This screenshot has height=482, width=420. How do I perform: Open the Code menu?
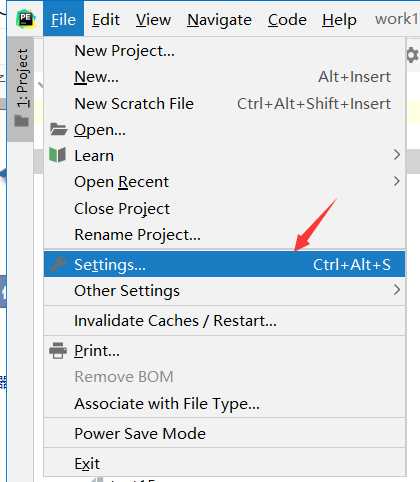[x=287, y=19]
